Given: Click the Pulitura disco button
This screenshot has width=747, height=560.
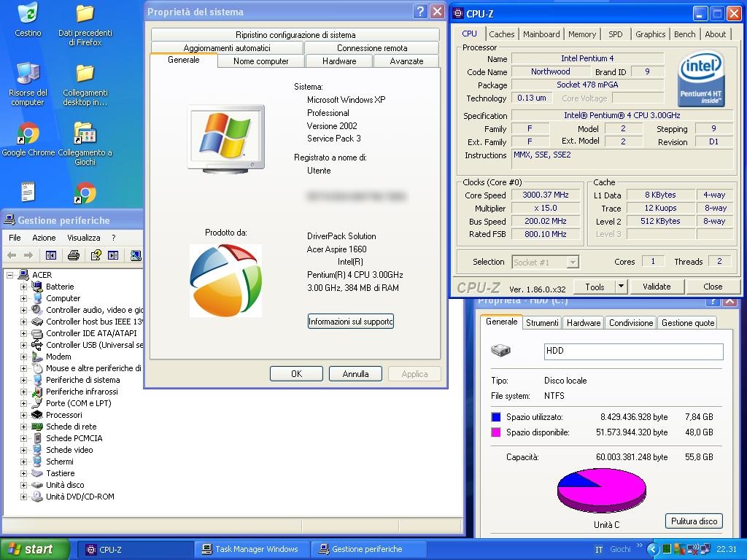Looking at the screenshot, I should [x=694, y=521].
